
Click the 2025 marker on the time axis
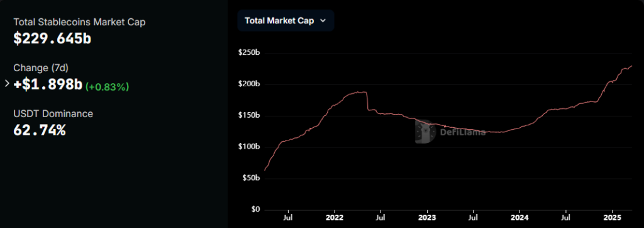point(614,217)
